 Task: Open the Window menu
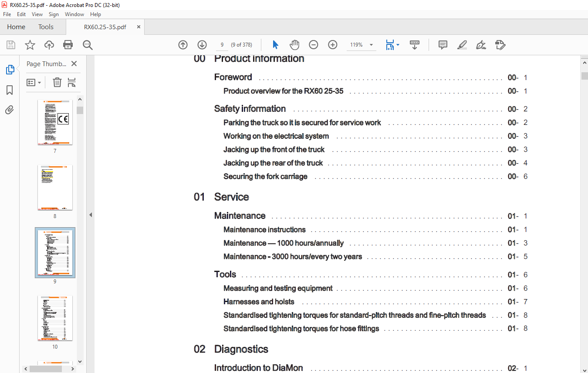tap(74, 14)
